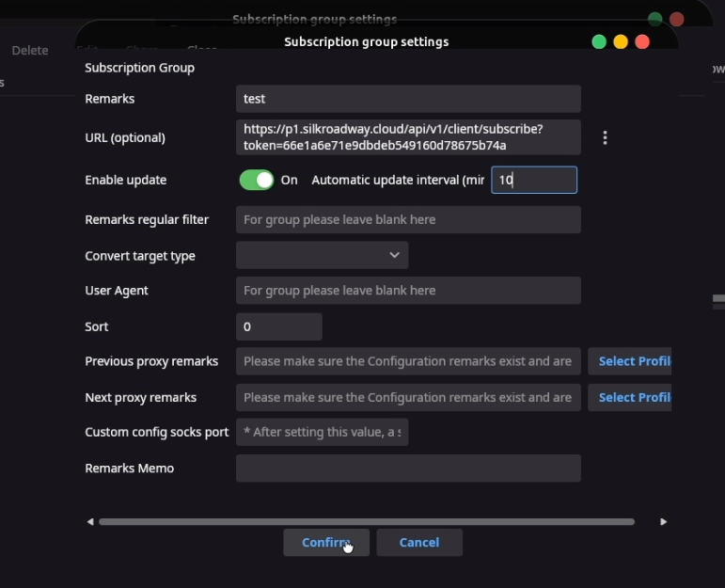Click the Remarks field containing test
Image resolution: width=725 pixels, height=588 pixels.
coord(407,99)
